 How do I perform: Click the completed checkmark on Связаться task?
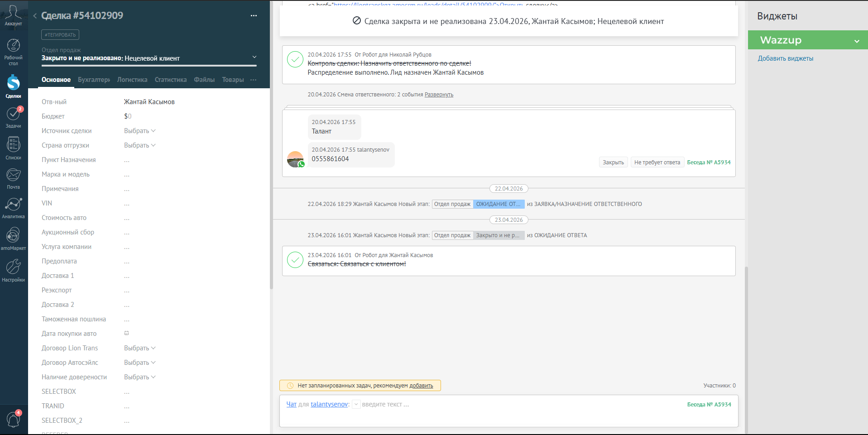[295, 260]
